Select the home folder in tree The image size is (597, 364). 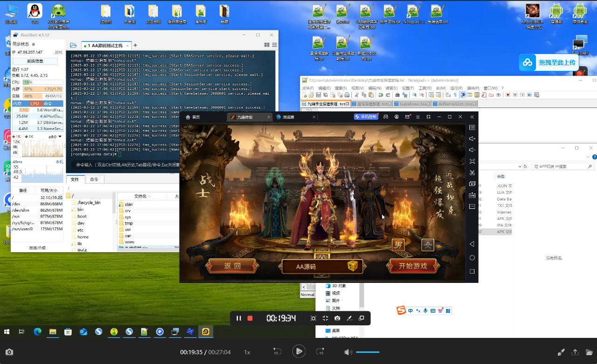83,237
